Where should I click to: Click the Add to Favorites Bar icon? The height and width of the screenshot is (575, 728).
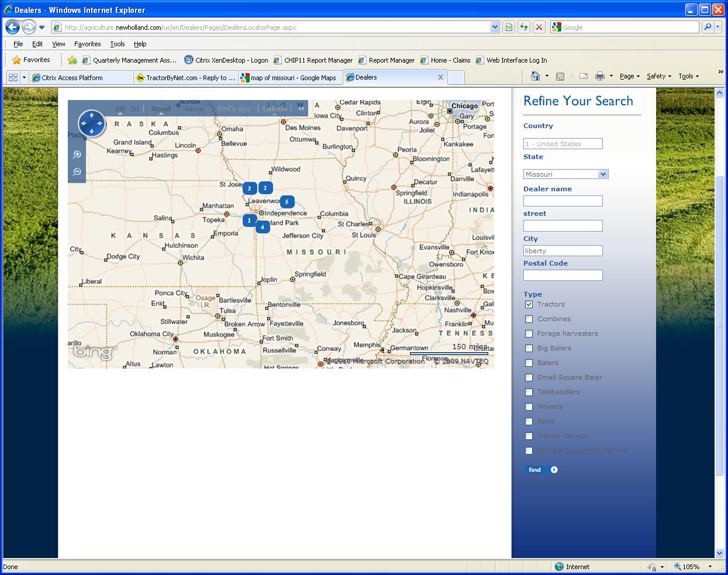(73, 60)
